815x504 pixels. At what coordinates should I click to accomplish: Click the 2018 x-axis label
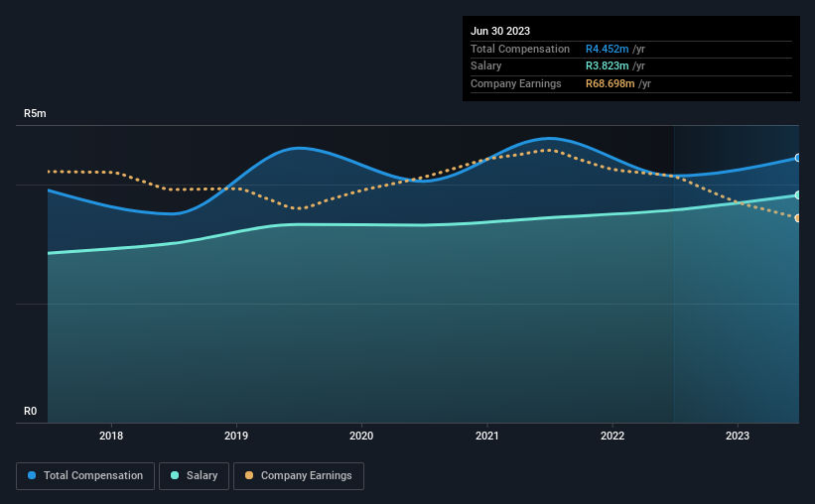[x=111, y=436]
